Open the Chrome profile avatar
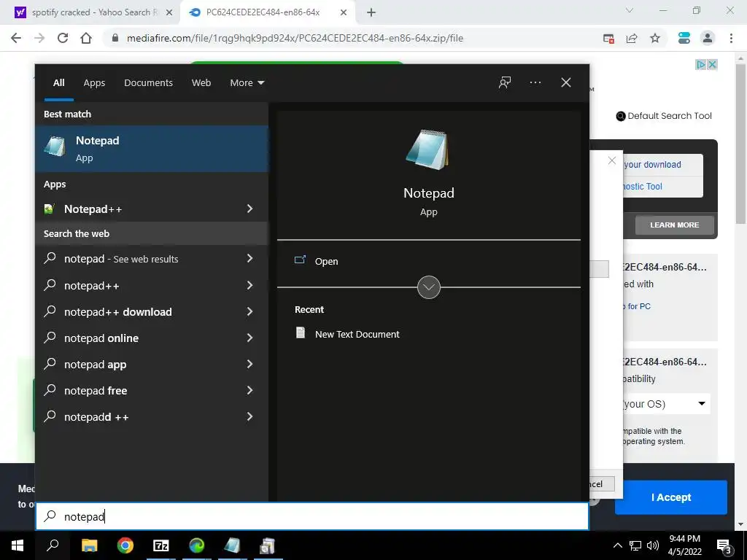This screenshot has height=560, width=747. coord(708,38)
